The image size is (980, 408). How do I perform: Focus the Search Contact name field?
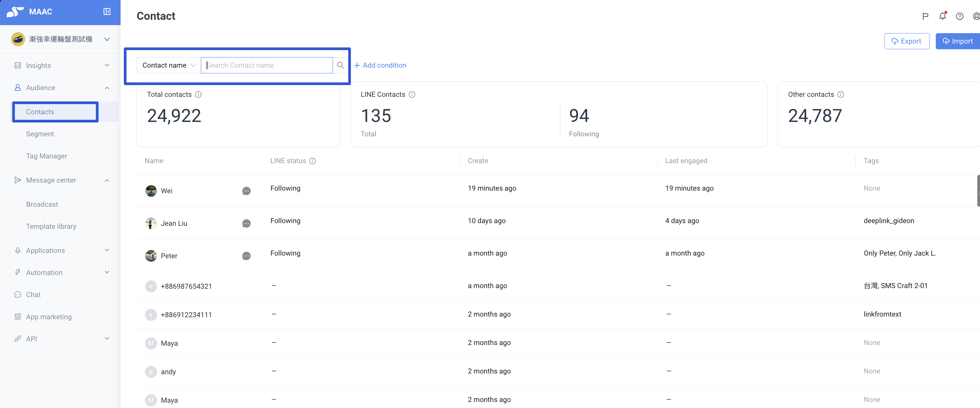pyautogui.click(x=266, y=65)
